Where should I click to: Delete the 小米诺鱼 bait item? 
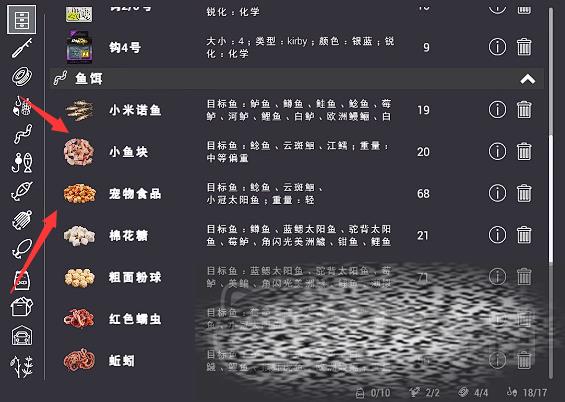[x=524, y=110]
